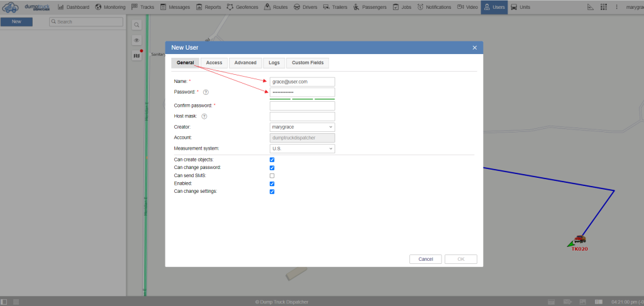
Task: Switch to the Access tab
Action: click(214, 63)
